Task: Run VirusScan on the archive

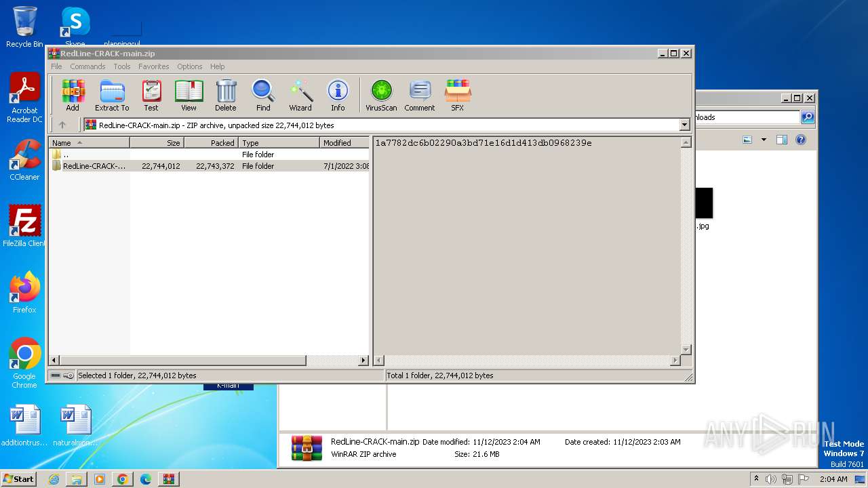Action: tap(381, 96)
